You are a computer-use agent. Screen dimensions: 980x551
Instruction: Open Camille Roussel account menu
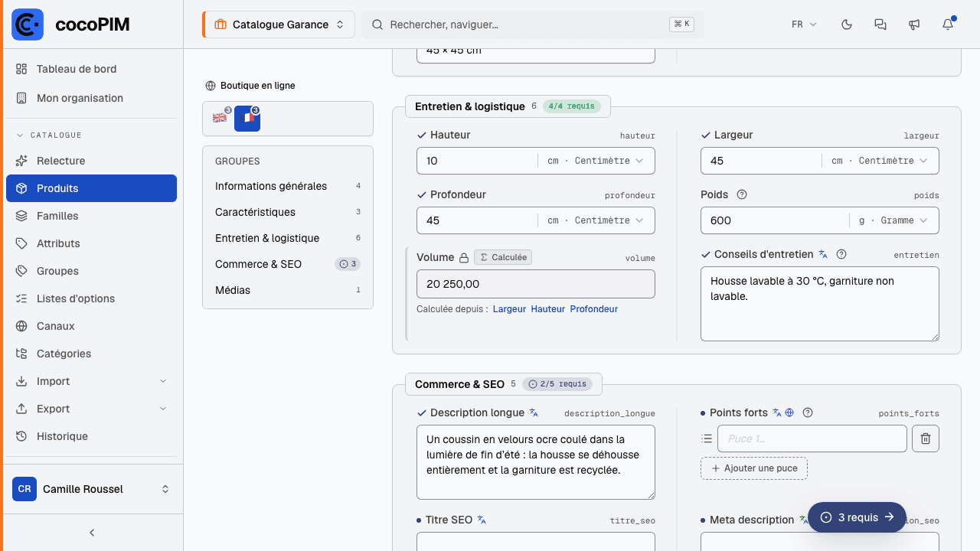[x=91, y=489]
